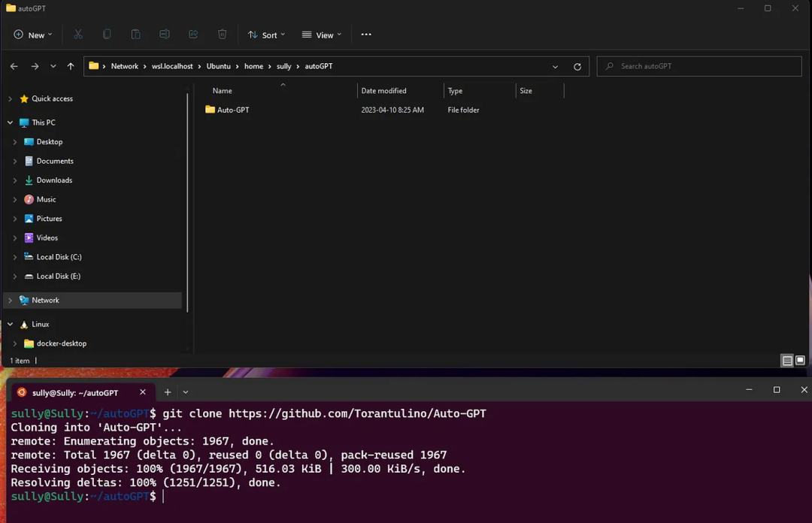The height and width of the screenshot is (523, 812).
Task: Expand the View options dropdown
Action: [322, 35]
